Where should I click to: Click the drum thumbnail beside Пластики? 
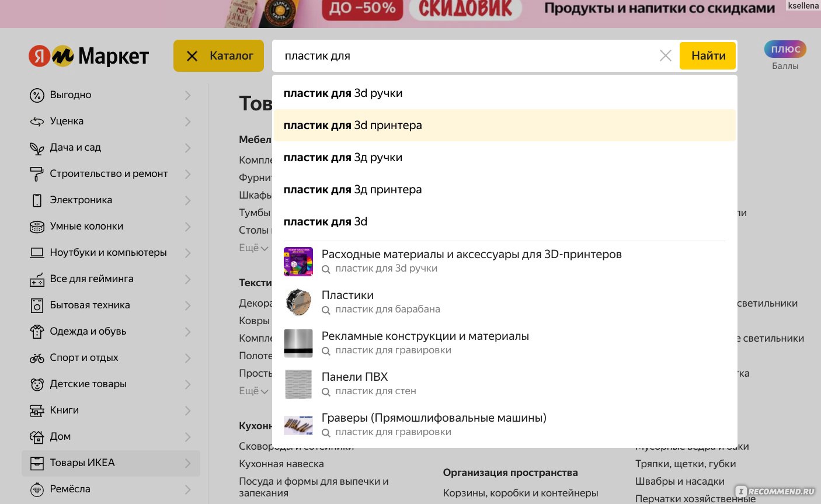coord(298,302)
